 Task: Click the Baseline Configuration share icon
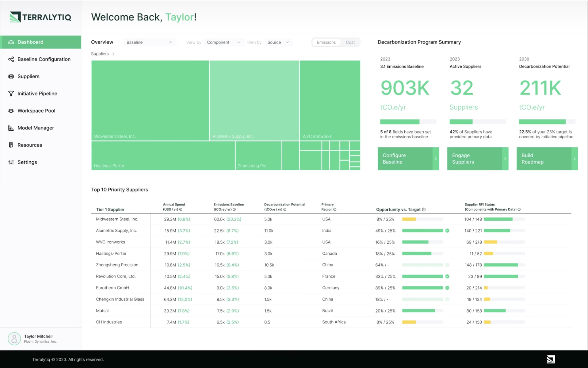click(11, 59)
